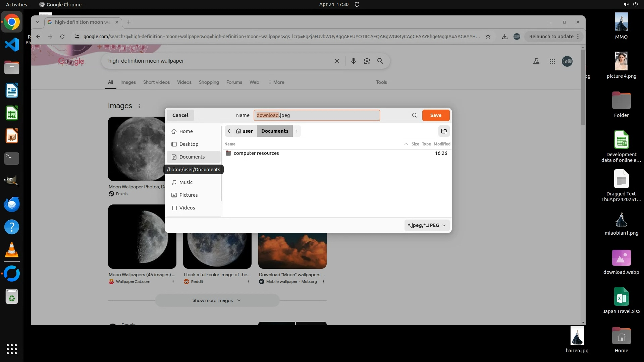Select Desktop in the dialog sidebar

[189, 144]
